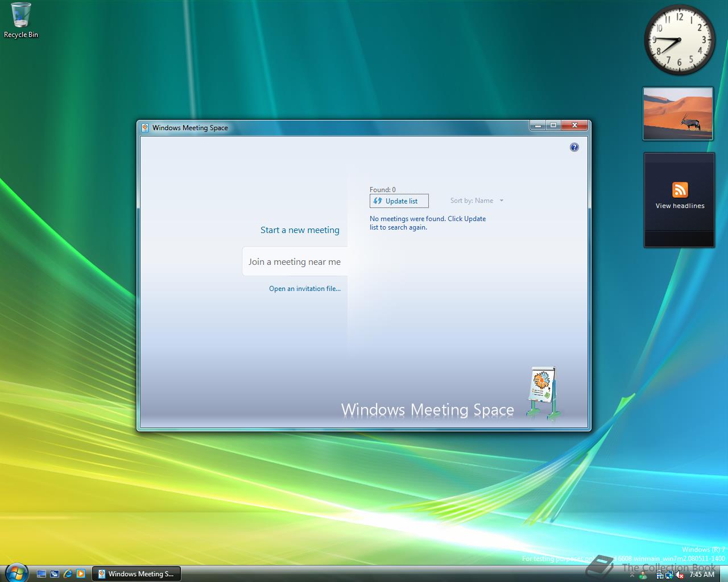Click the network globe tray icon

(669, 575)
